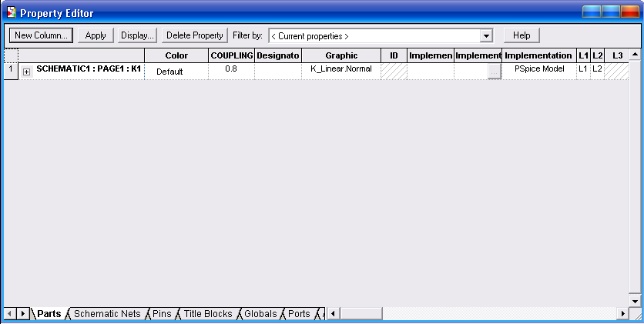Switch to the Globals tab
The width and height of the screenshot is (644, 324).
click(260, 314)
